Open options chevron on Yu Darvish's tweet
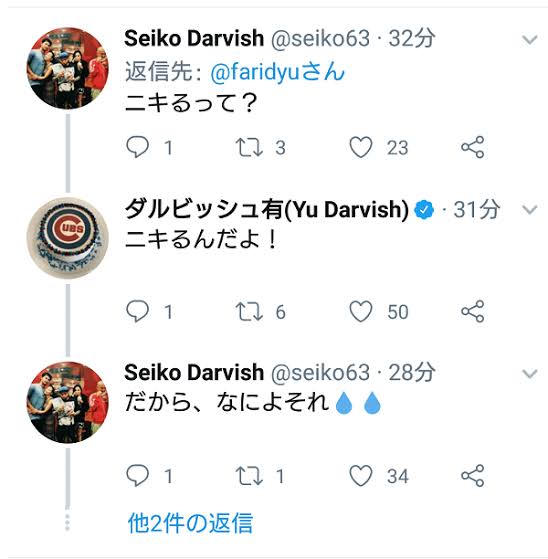 [x=529, y=209]
